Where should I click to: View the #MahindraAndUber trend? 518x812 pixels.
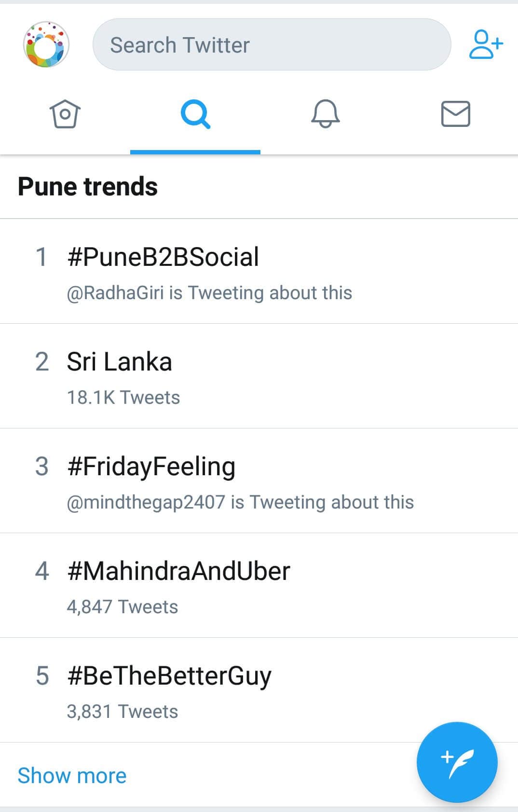(178, 571)
